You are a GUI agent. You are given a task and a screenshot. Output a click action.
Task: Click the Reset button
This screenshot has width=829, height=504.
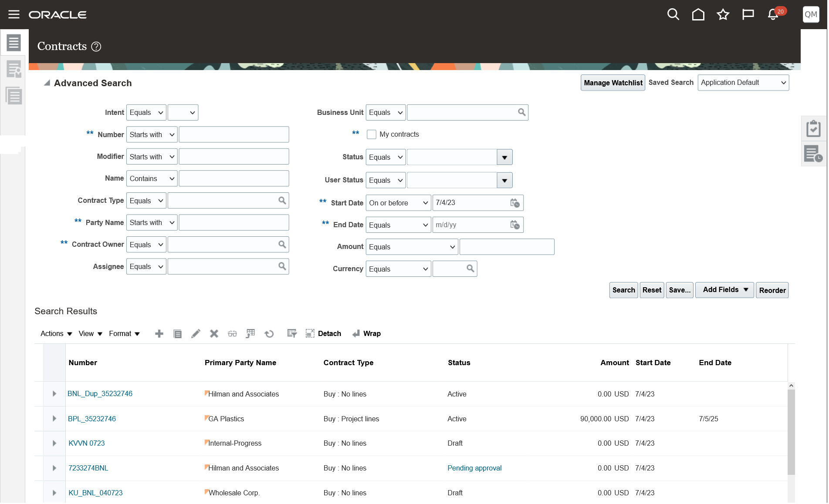tap(652, 290)
